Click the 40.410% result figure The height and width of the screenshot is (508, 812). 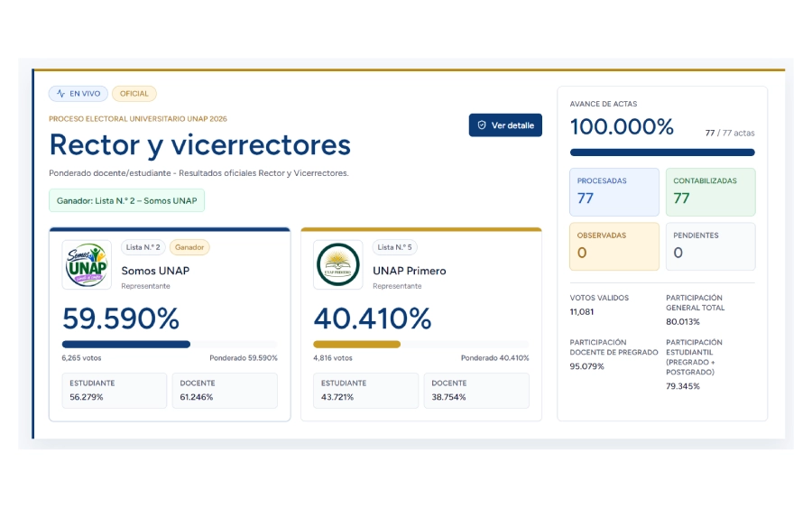pyautogui.click(x=373, y=318)
